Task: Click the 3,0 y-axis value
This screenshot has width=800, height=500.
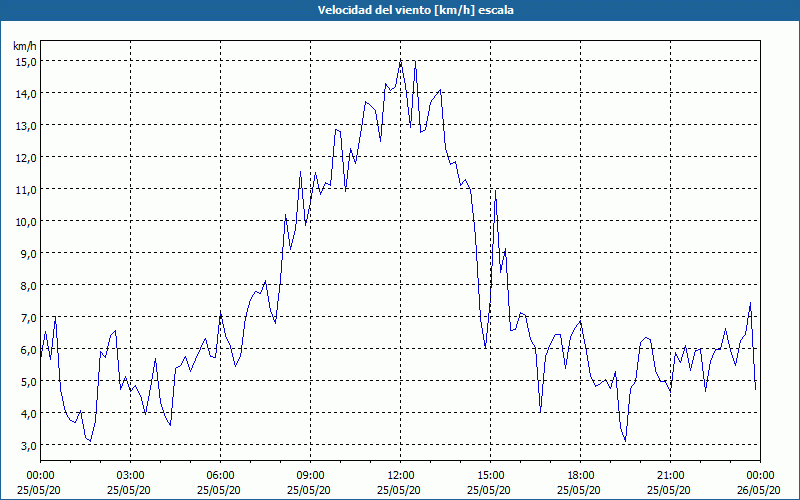Action: pos(28,446)
